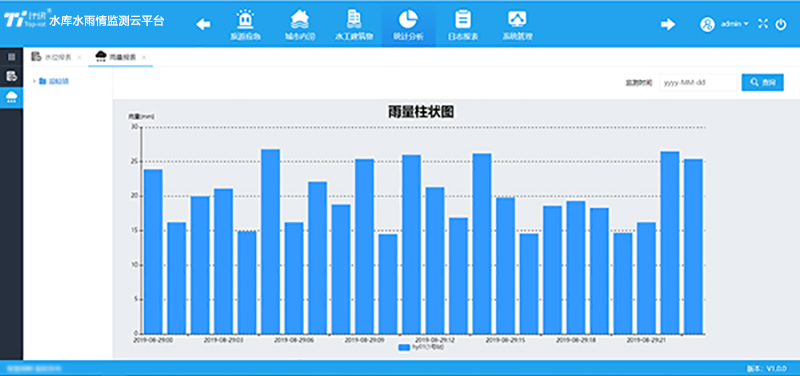Image resolution: width=800 pixels, height=376 pixels.
Task: Toggle fullscreen with the expand icon
Action: [763, 23]
